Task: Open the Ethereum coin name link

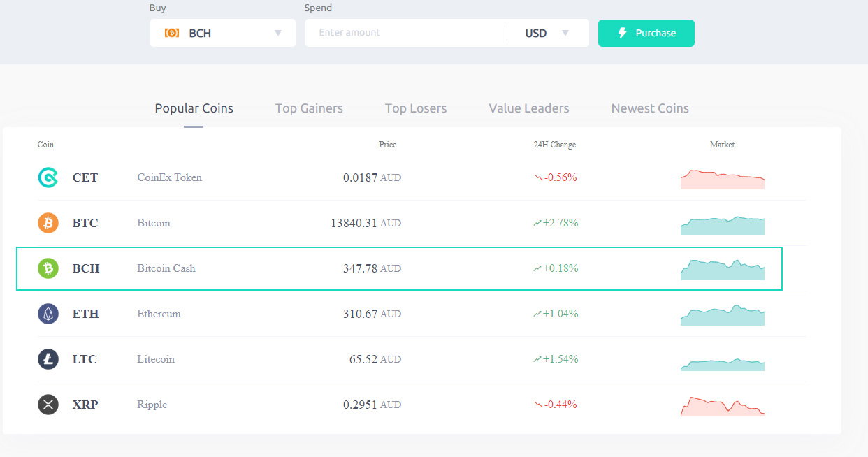Action: point(159,314)
